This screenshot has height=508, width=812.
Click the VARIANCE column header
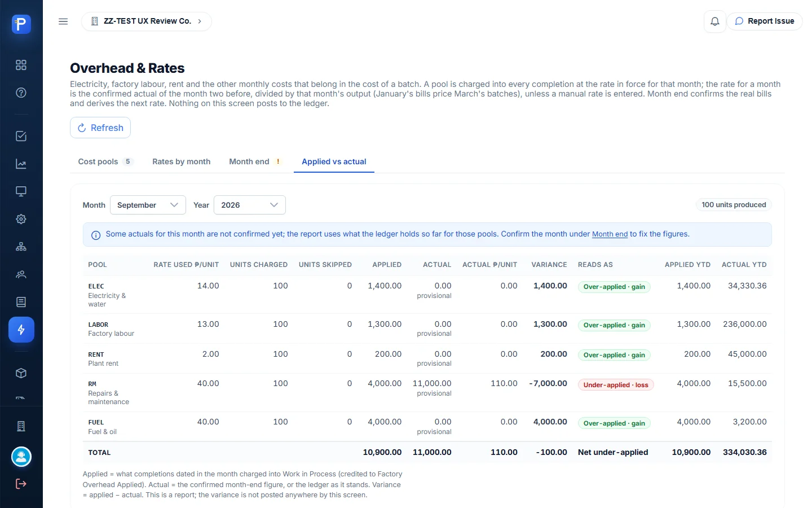[x=549, y=265]
